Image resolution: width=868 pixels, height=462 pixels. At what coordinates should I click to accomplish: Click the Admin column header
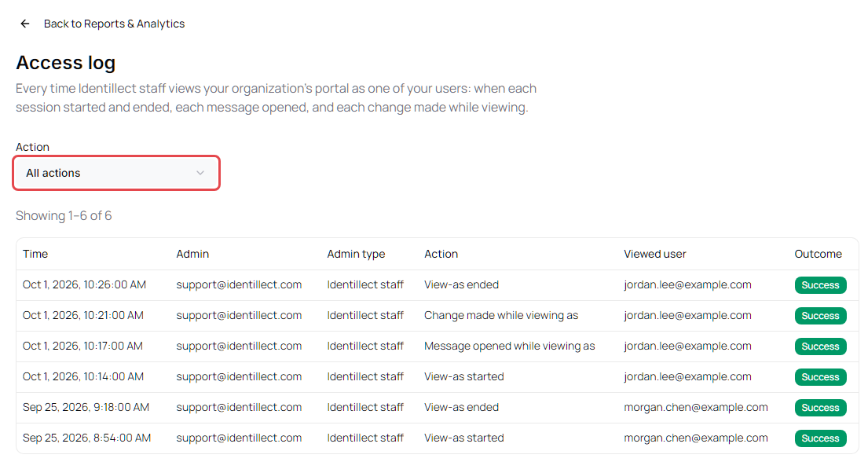192,254
